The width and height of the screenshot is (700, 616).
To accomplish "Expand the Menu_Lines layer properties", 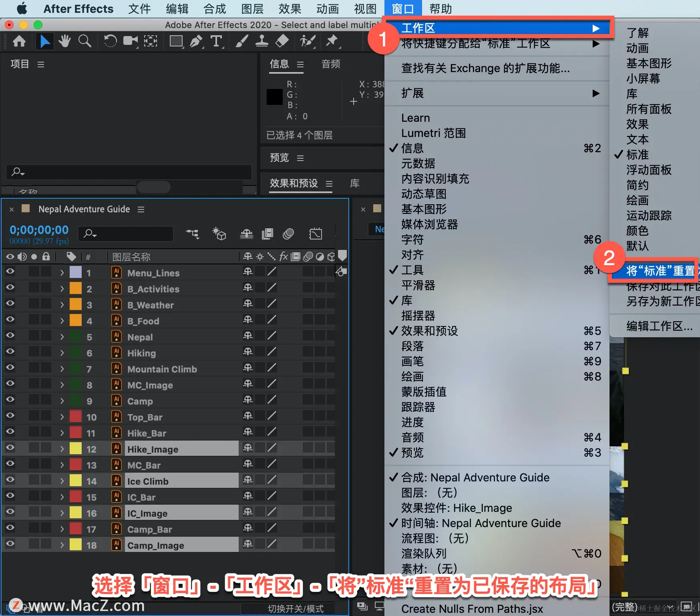I will [x=62, y=273].
